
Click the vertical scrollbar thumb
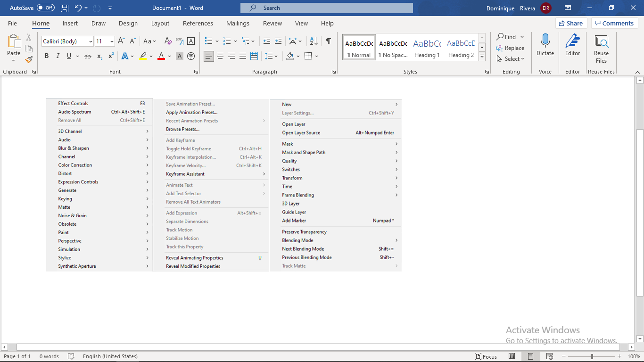(x=640, y=212)
